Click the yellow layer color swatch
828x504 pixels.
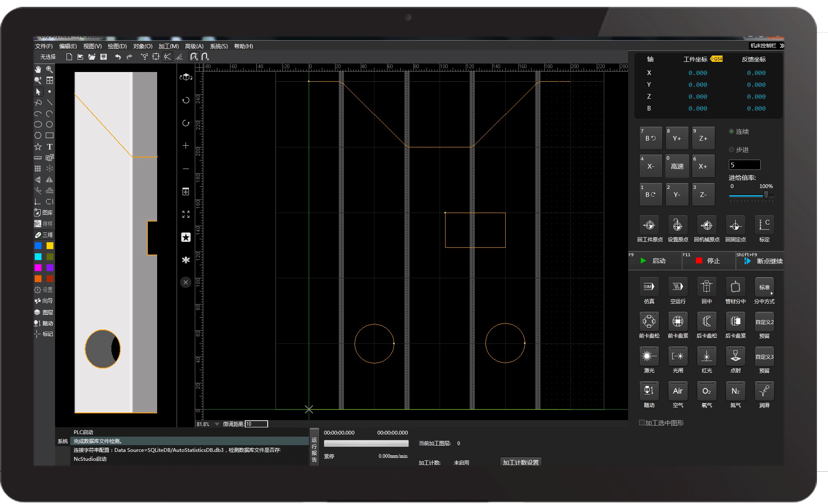pos(50,246)
